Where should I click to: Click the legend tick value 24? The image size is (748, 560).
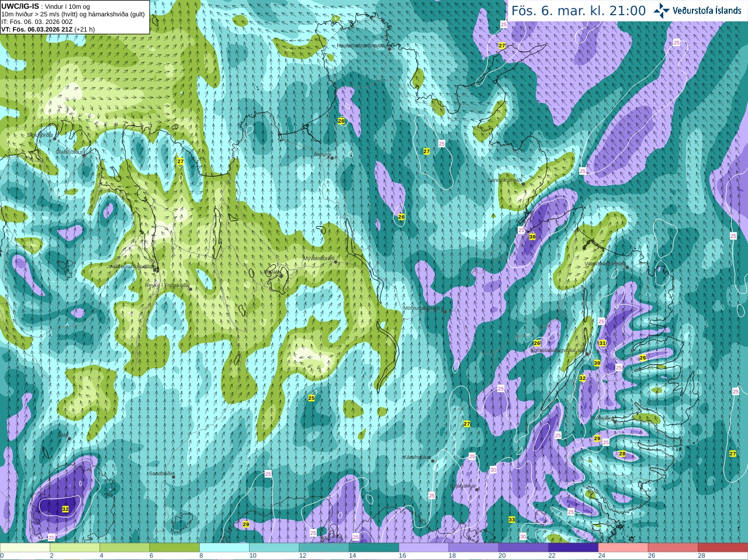tap(601, 556)
